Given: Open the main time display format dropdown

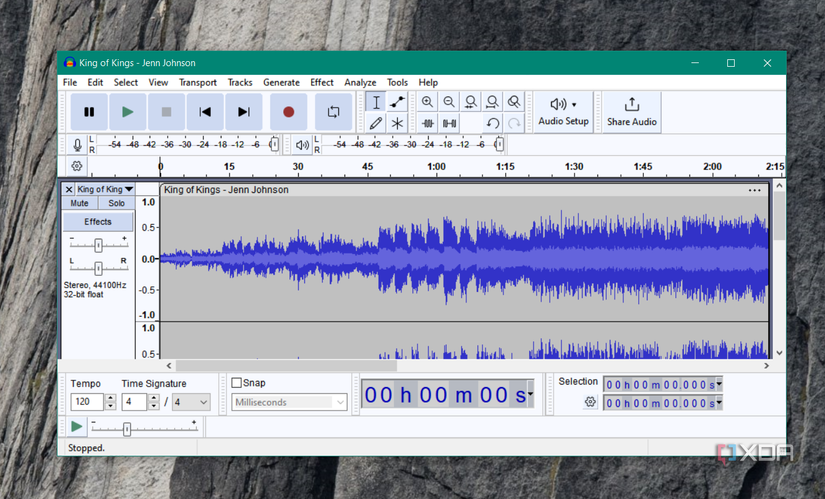Looking at the screenshot, I should (530, 394).
